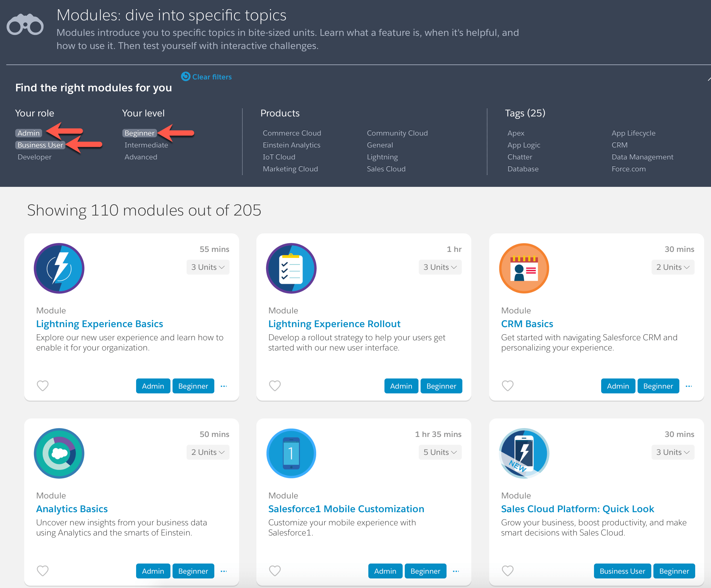The image size is (711, 588).
Task: Click Beginner tag on Analytics Basics card
Action: 193,571
